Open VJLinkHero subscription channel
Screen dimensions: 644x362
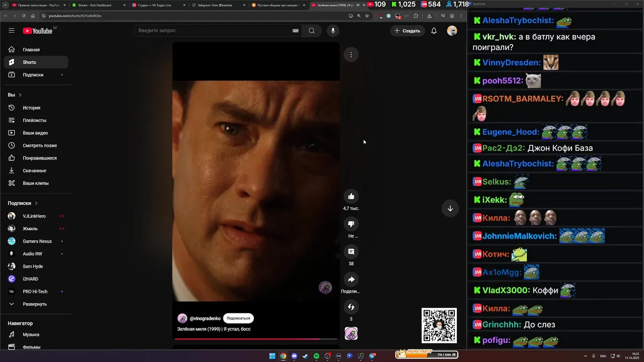pos(36,216)
